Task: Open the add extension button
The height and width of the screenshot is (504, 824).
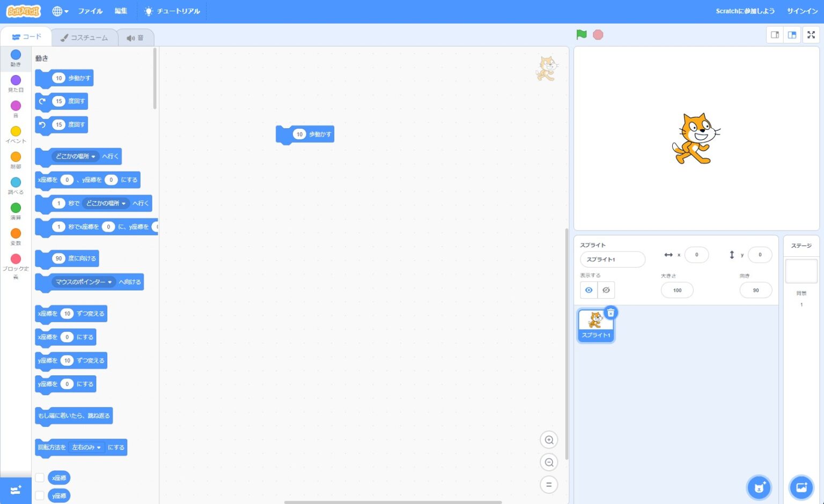Action: coord(16,491)
